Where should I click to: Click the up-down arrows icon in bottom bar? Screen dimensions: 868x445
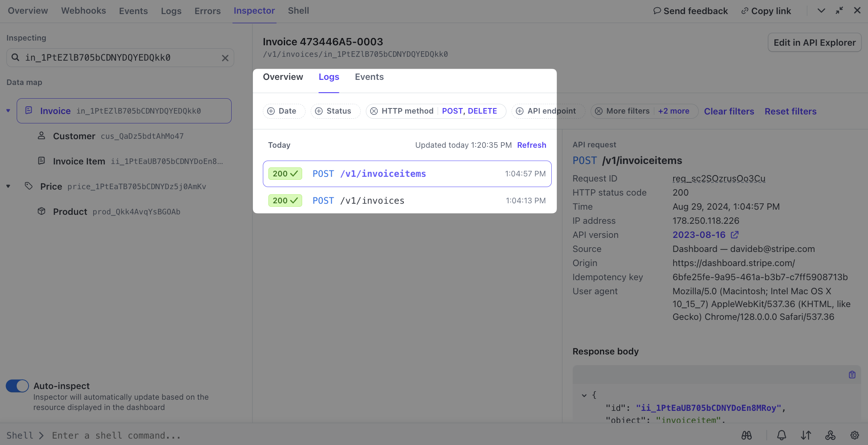click(x=806, y=435)
